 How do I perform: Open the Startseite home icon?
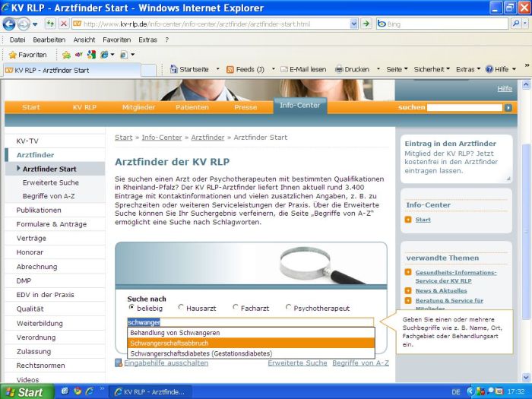pos(174,69)
